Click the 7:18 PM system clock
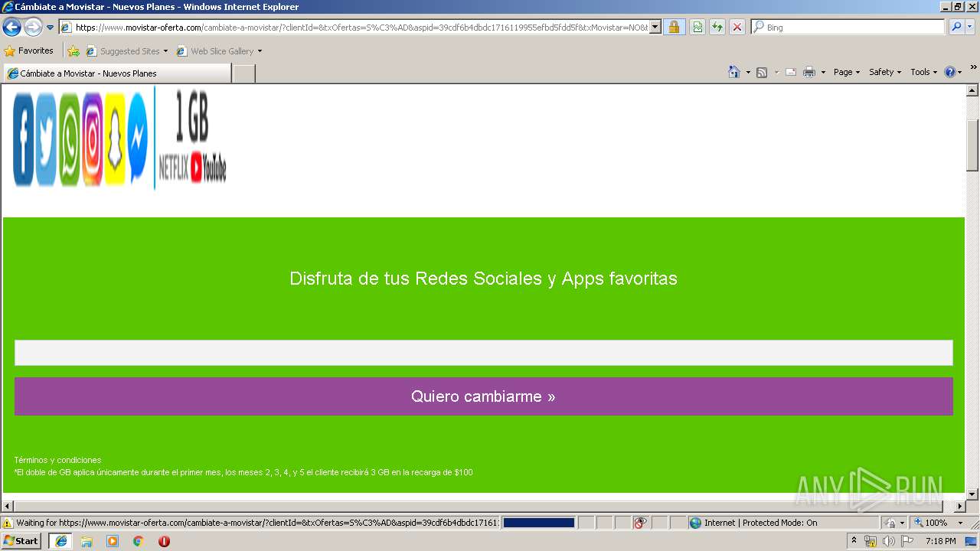Image resolution: width=980 pixels, height=551 pixels. tap(940, 541)
